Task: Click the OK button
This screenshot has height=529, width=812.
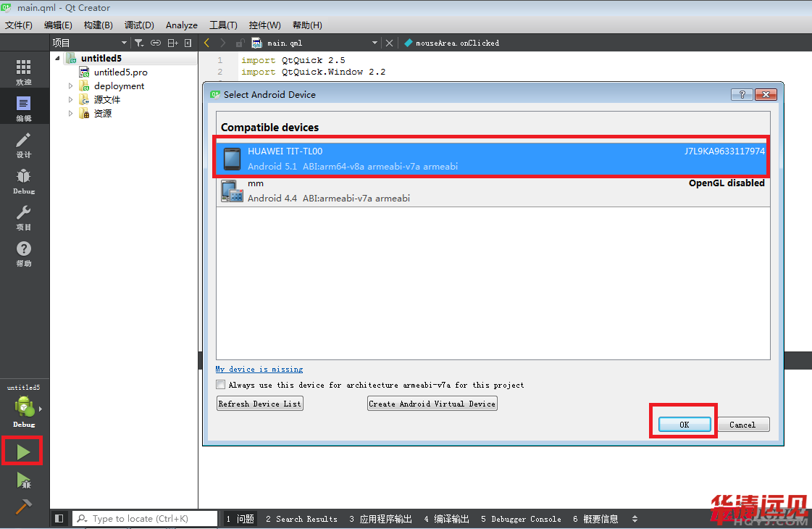Action: coord(684,425)
